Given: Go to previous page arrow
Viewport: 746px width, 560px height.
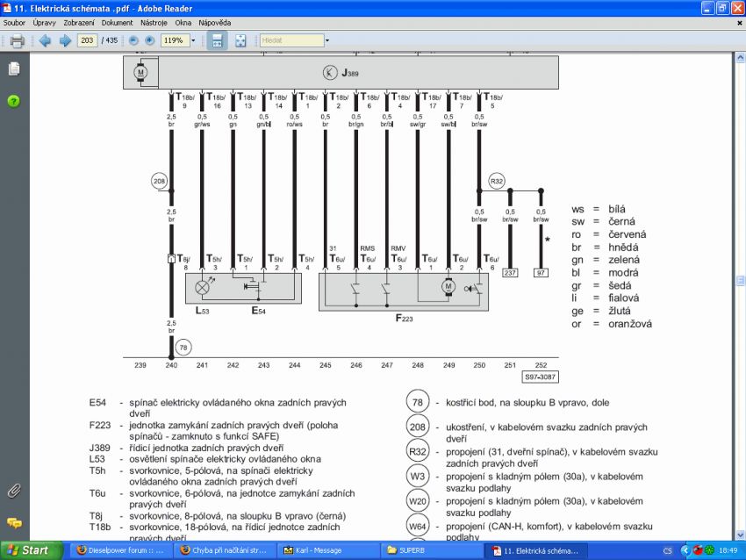Looking at the screenshot, I should [45, 40].
